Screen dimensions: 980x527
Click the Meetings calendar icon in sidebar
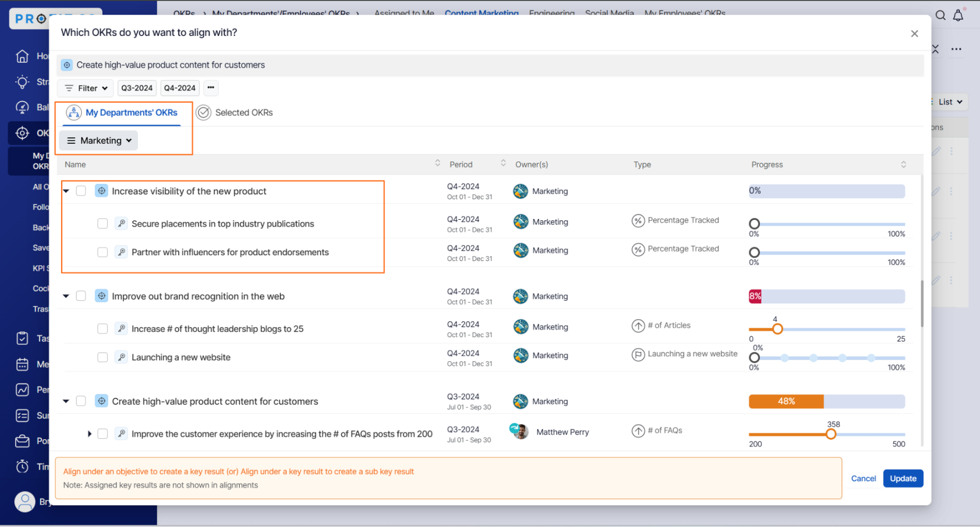[22, 364]
